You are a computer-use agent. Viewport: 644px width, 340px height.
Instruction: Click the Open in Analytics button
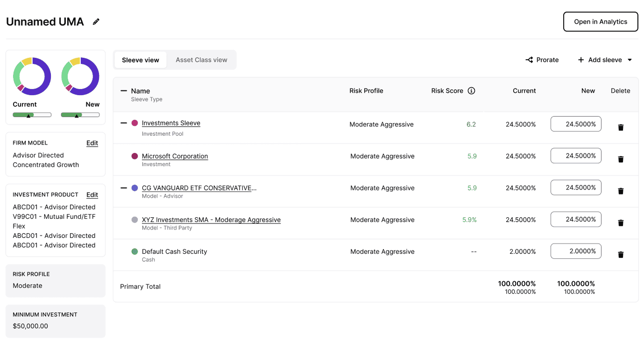click(600, 22)
